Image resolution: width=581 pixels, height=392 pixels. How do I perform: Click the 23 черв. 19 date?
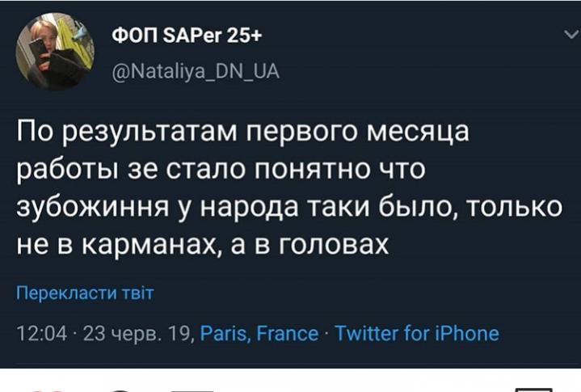click(137, 333)
